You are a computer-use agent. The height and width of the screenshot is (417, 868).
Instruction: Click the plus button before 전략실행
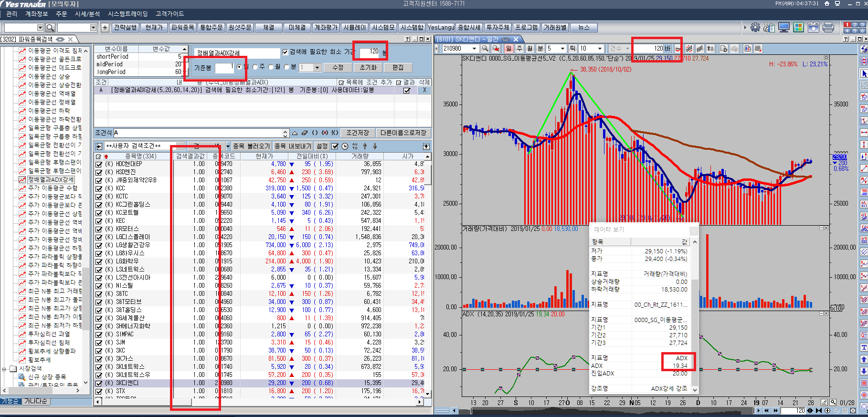pyautogui.click(x=105, y=28)
